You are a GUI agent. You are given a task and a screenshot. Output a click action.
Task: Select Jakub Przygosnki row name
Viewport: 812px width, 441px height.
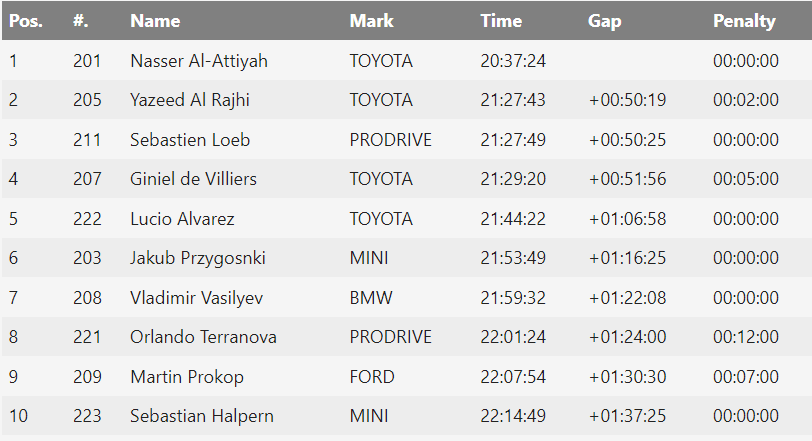[x=198, y=258]
